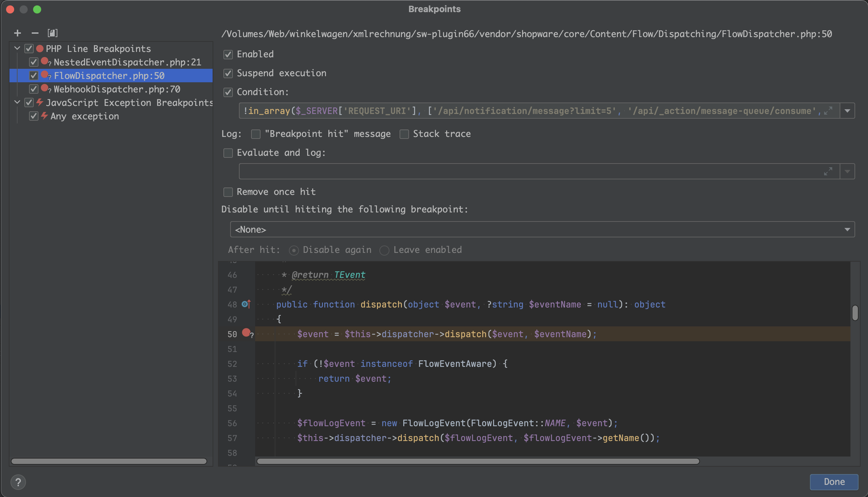Click the code preview vertical scrollbar thumb
The width and height of the screenshot is (868, 497).
pos(855,313)
